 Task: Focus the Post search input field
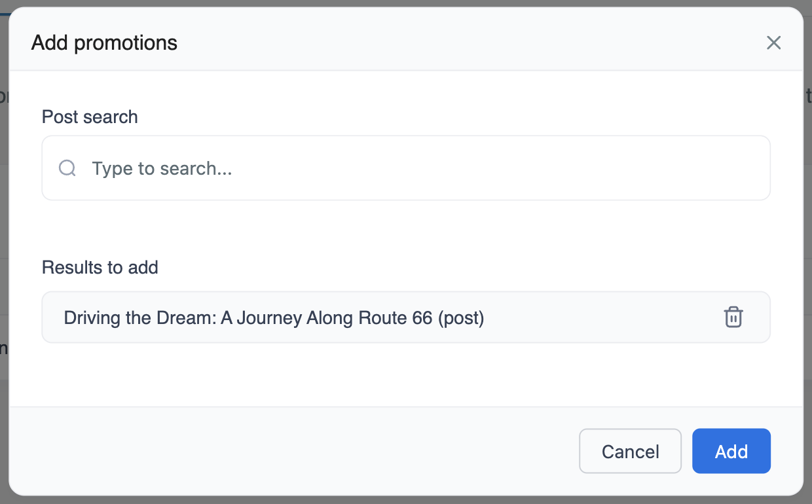pos(419,168)
